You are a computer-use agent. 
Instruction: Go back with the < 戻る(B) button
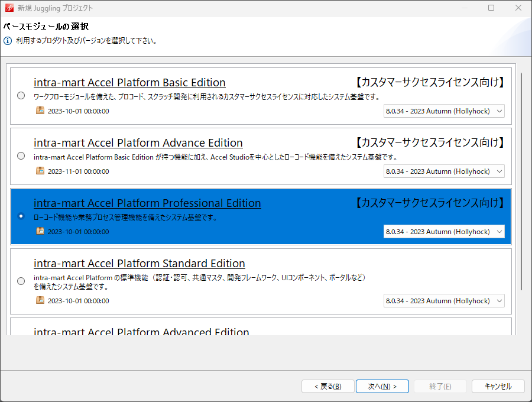click(327, 386)
